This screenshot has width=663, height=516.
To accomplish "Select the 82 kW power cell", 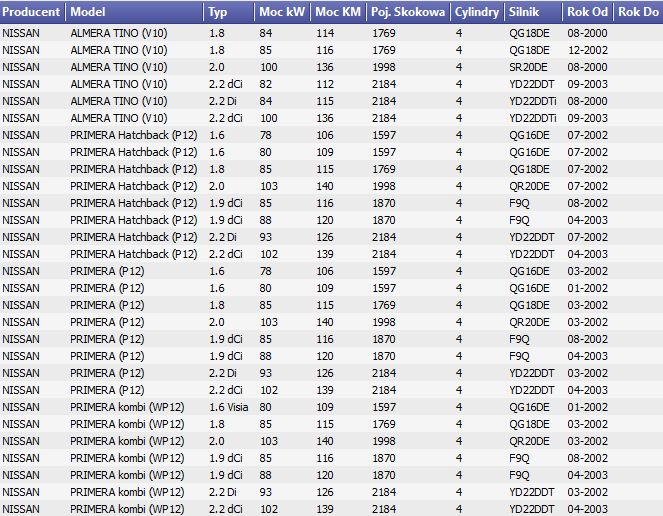I will coord(266,84).
